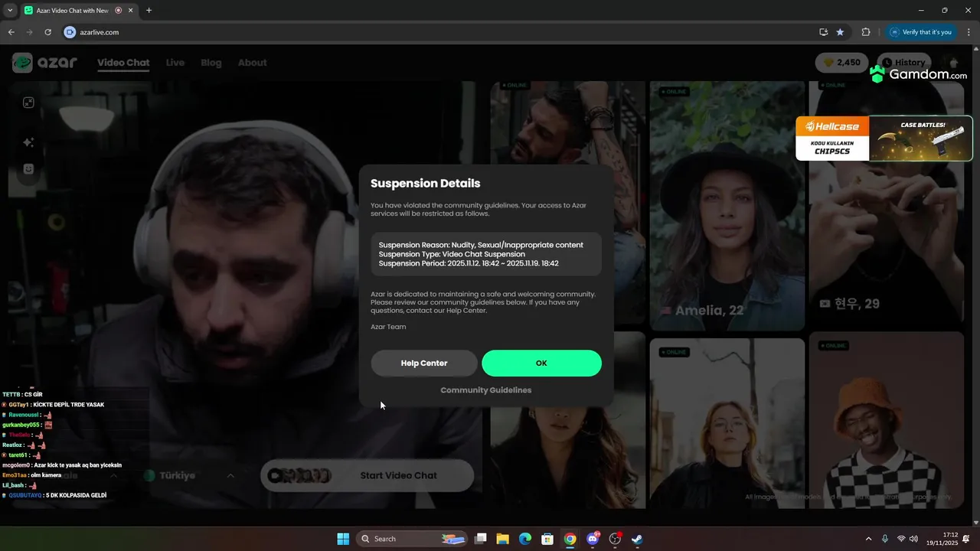Switch to Chrome on the taskbar

point(570,539)
